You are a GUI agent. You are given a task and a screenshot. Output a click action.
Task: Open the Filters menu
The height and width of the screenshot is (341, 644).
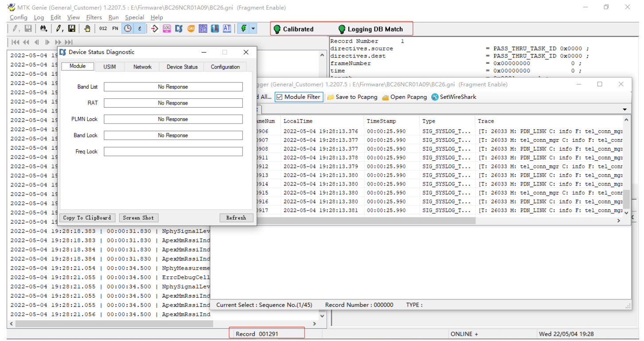pyautogui.click(x=94, y=17)
